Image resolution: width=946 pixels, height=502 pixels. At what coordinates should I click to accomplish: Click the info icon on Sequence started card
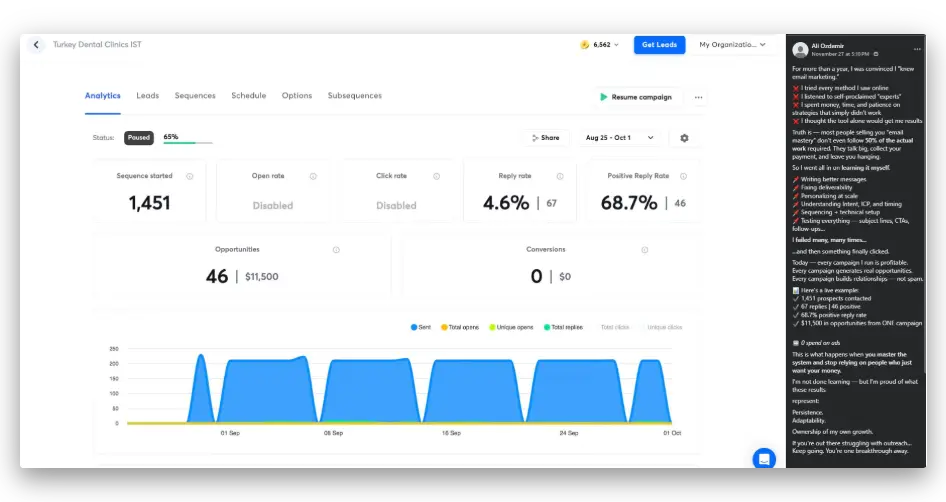click(189, 176)
